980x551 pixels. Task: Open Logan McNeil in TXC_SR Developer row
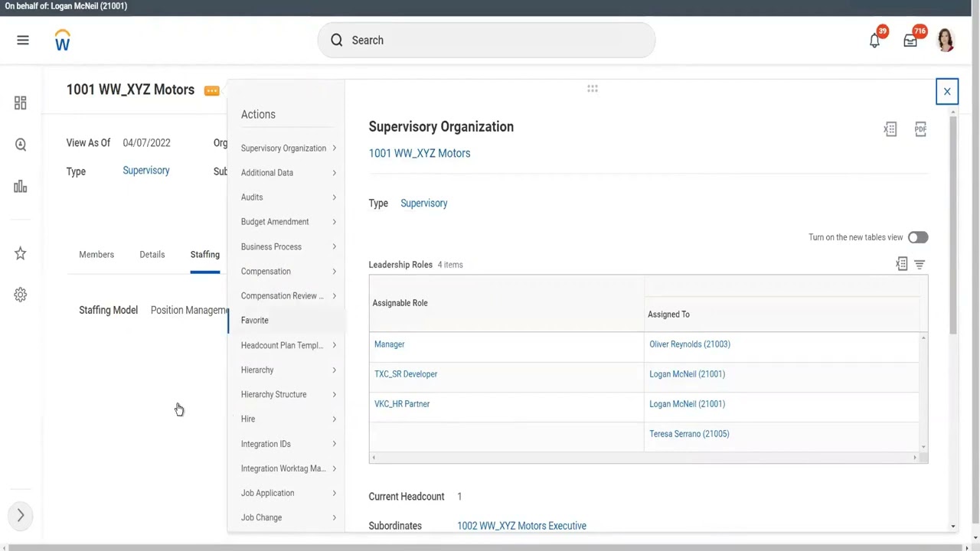point(688,374)
